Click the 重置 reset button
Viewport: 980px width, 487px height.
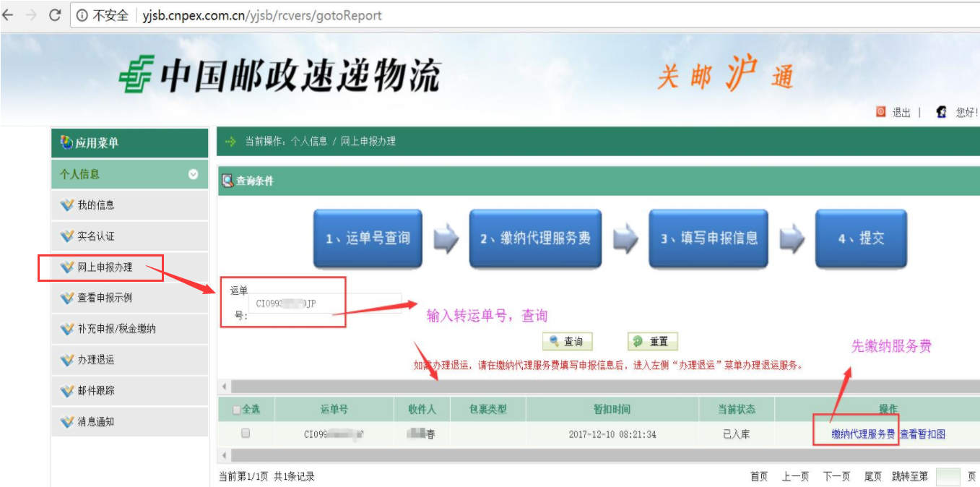652,342
